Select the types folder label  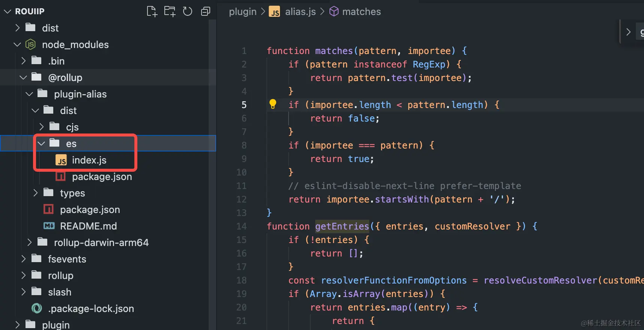coord(72,193)
